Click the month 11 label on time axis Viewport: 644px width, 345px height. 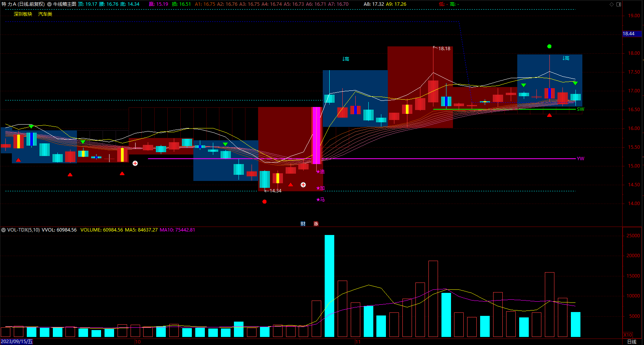click(x=358, y=342)
